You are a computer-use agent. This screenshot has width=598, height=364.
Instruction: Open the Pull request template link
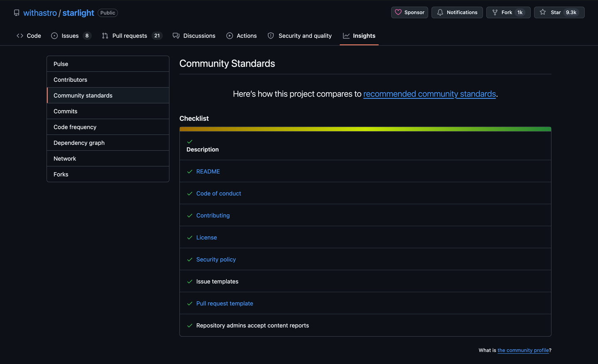pyautogui.click(x=225, y=303)
